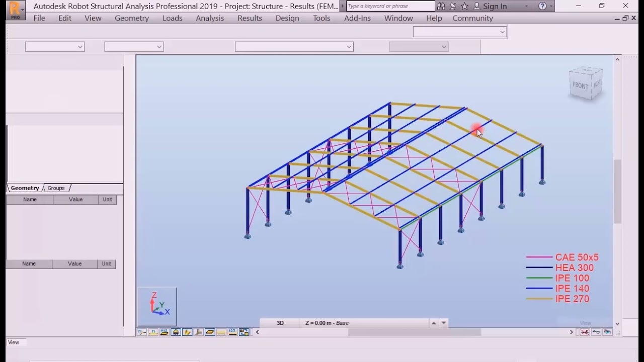Click the ViewCube FRONT face
The width and height of the screenshot is (644, 362).
(580, 85)
